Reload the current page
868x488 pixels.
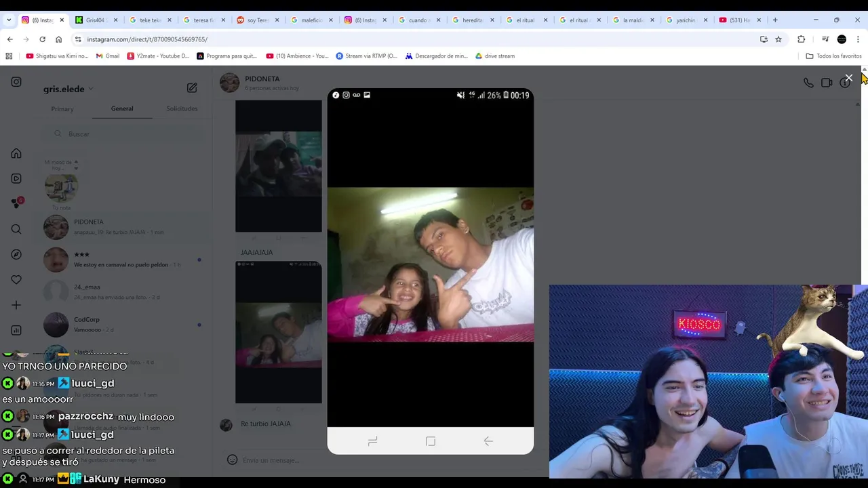coord(42,39)
